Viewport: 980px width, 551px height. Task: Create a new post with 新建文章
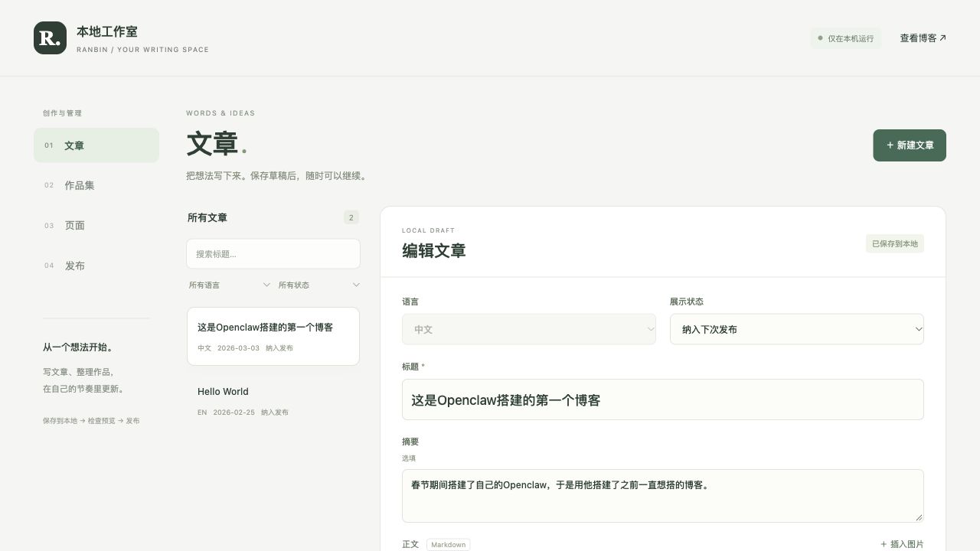coord(910,145)
